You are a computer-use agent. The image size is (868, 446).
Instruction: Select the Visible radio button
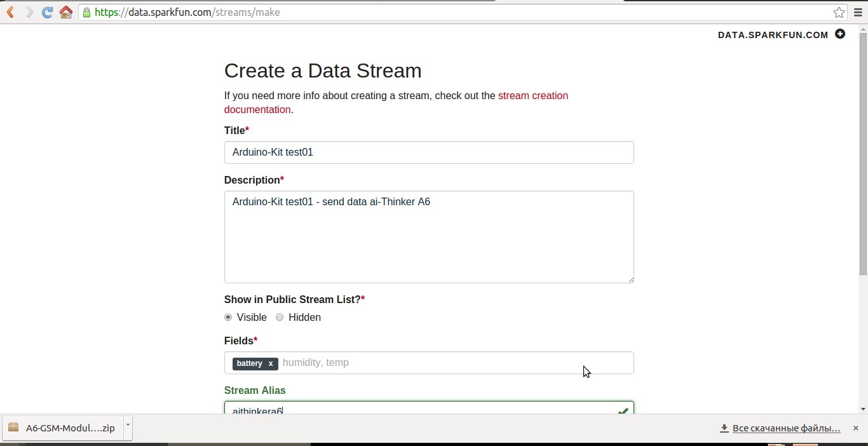[228, 317]
